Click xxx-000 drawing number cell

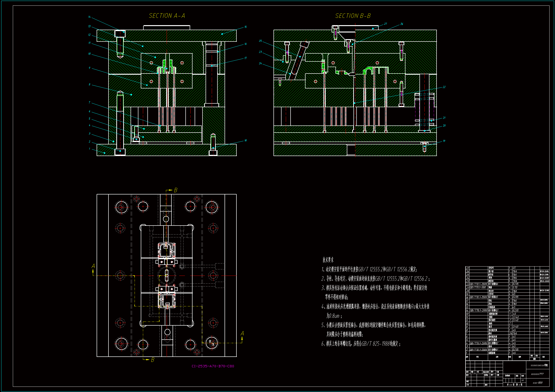(x=538, y=383)
